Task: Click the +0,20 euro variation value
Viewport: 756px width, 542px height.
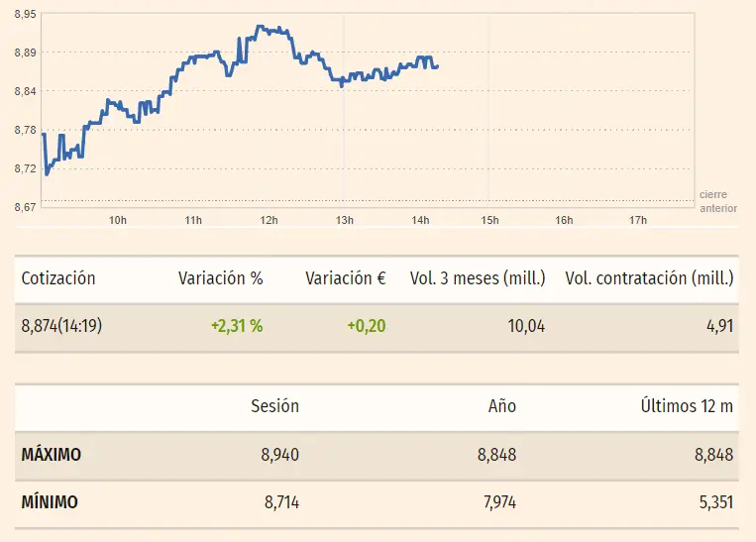Action: (x=366, y=326)
